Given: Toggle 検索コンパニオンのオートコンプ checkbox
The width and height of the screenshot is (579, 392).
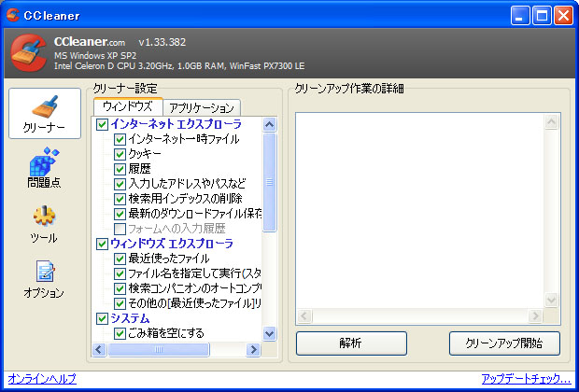Looking at the screenshot, I should point(120,288).
